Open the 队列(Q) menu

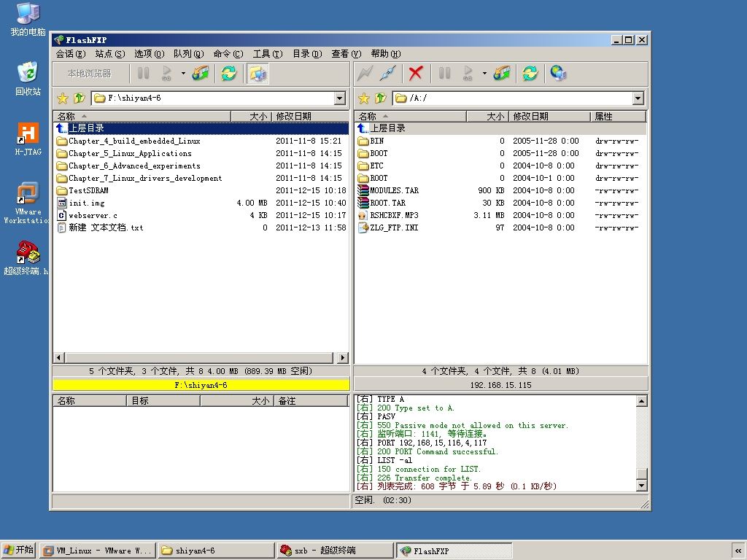pos(189,54)
